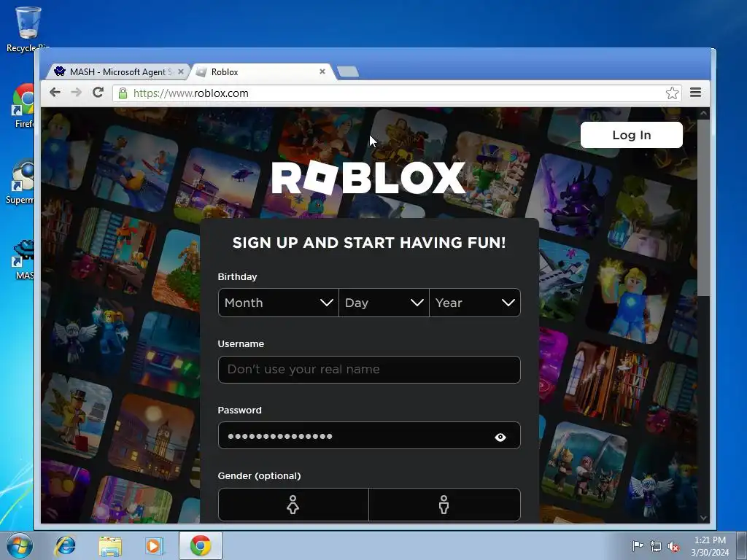Viewport: 747px width, 560px height.
Task: Go back using the browser back arrow
Action: 55,93
